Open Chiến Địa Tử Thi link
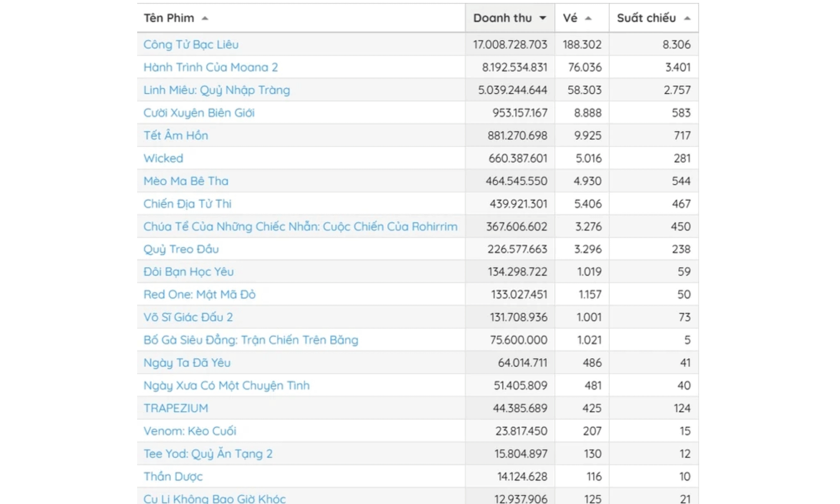This screenshot has width=840, height=504. coord(187,204)
